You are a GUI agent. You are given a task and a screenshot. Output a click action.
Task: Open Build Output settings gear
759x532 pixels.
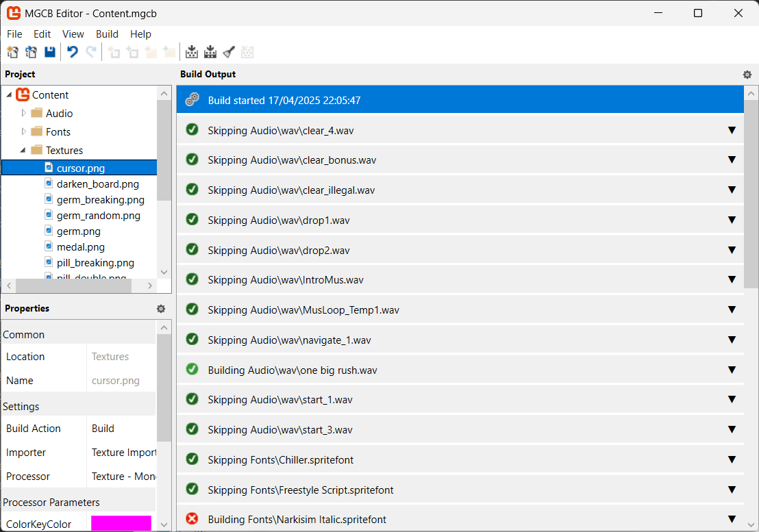click(747, 75)
